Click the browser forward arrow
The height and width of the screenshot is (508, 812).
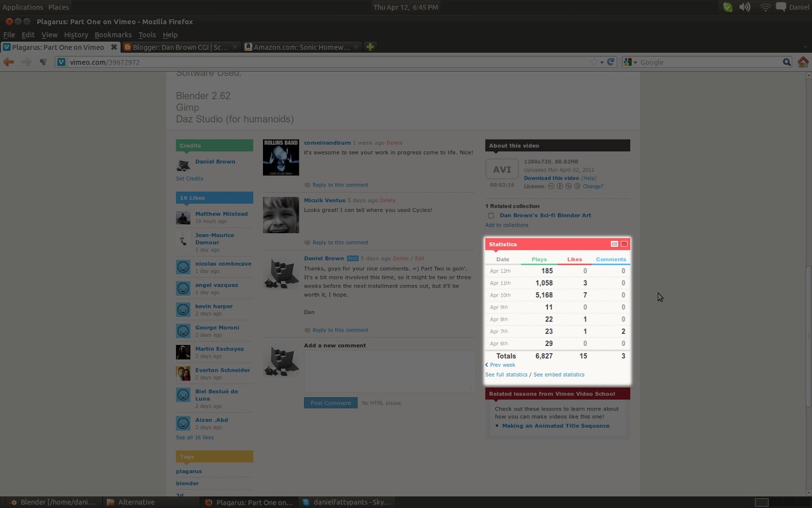pos(26,62)
